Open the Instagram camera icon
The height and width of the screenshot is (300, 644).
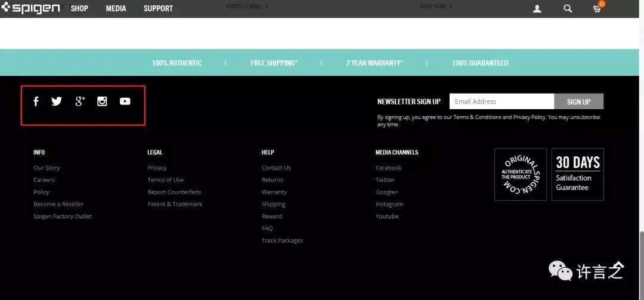pyautogui.click(x=102, y=101)
